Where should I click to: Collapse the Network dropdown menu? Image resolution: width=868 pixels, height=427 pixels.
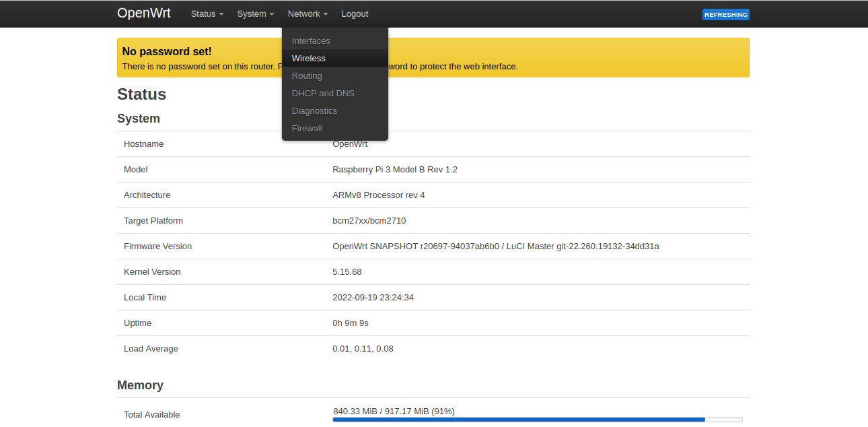tap(308, 13)
